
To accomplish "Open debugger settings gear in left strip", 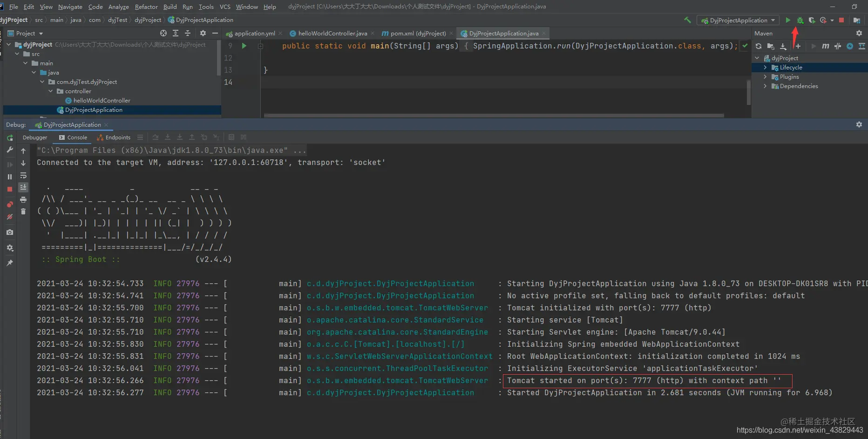I will (10, 247).
